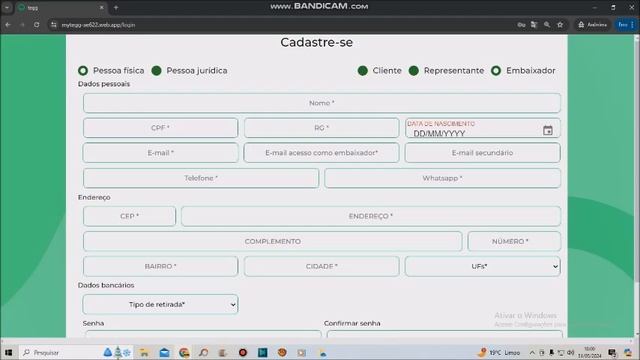Open Google Chrome in the taskbar

[x=184, y=353]
